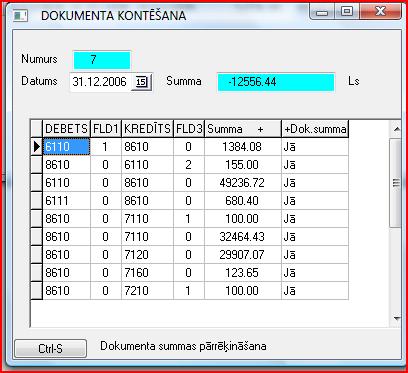This screenshot has width=408, height=373.
Task: Select the KREDĪTS cell 6110 in second row
Action: 147,165
